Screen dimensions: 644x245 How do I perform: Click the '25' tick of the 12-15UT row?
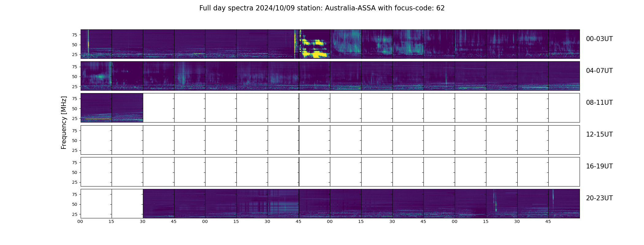pyautogui.click(x=75, y=150)
